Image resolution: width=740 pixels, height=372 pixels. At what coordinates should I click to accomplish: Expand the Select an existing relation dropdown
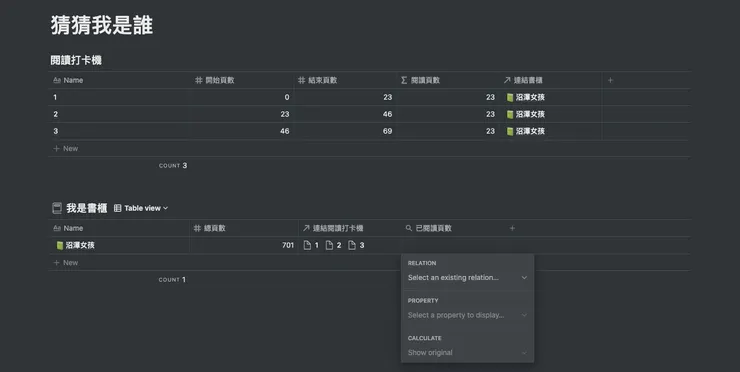pyautogui.click(x=467, y=278)
